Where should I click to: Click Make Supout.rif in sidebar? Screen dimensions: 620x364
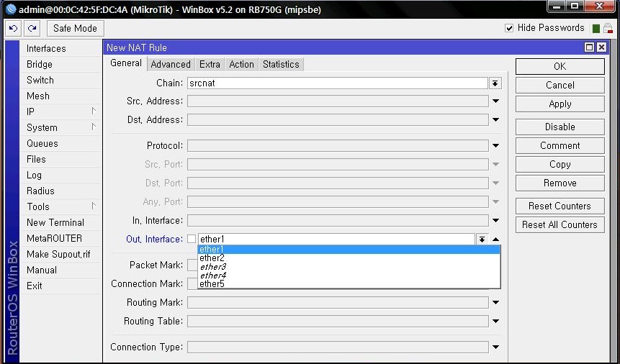click(x=61, y=254)
